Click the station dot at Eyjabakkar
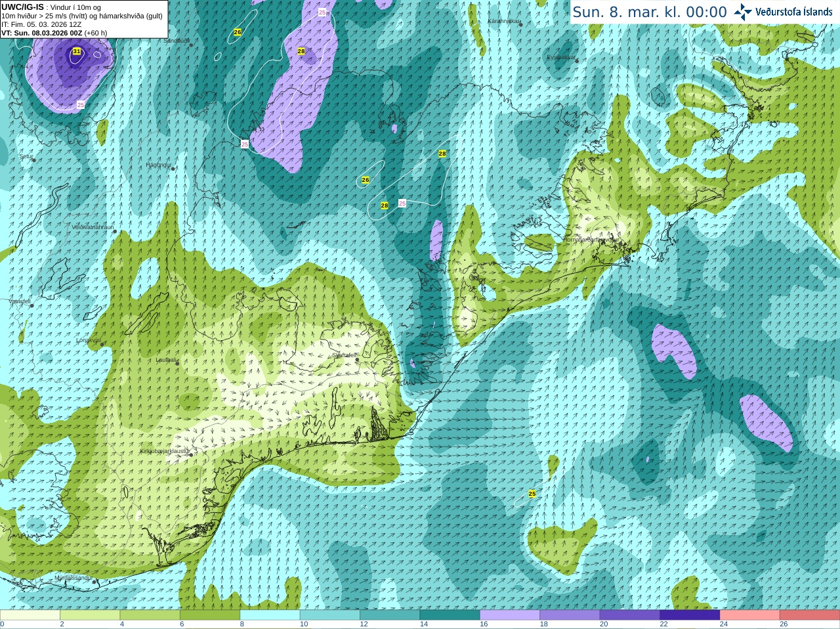The image size is (840, 629). 577,61
